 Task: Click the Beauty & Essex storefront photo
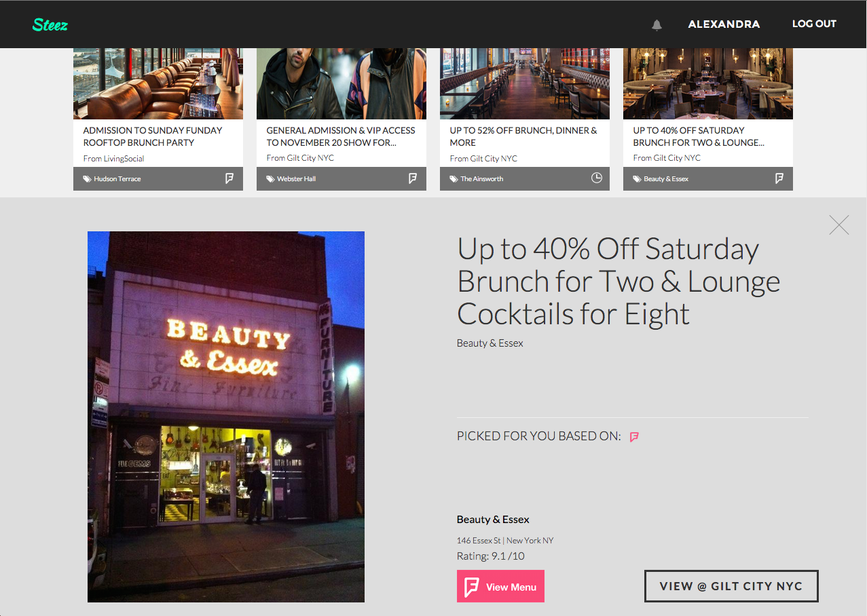click(226, 417)
